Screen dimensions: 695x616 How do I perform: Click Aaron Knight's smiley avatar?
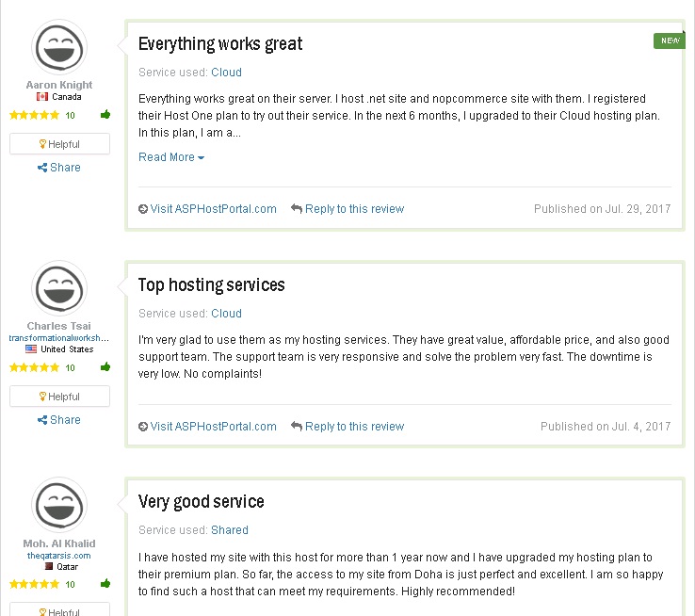(x=59, y=47)
